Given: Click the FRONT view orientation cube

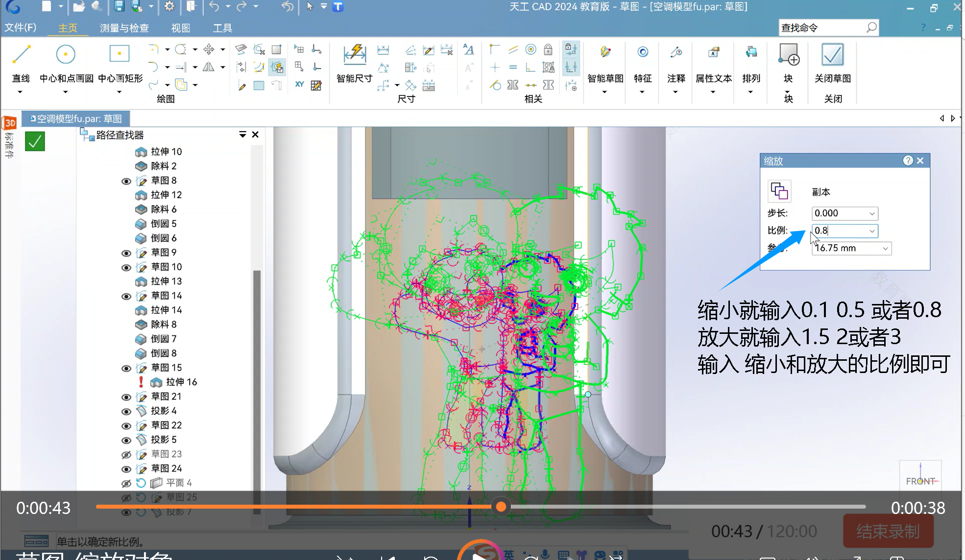Looking at the screenshot, I should point(920,475).
